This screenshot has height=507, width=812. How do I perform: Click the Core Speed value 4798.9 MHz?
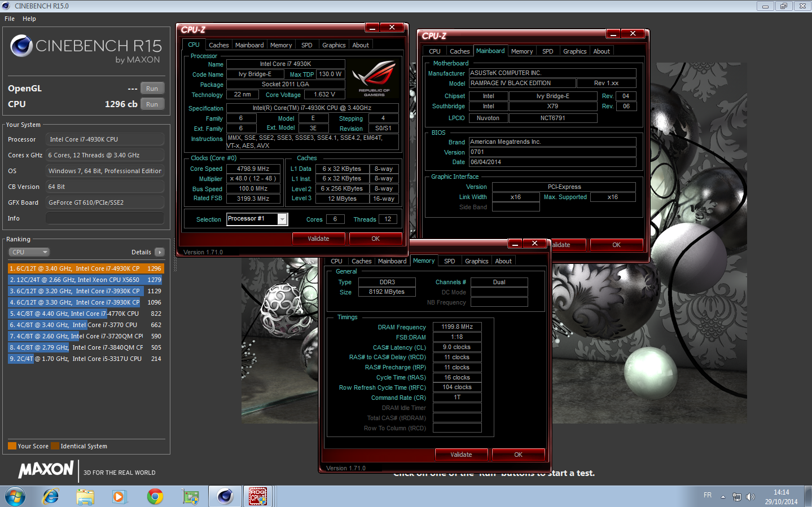point(253,169)
